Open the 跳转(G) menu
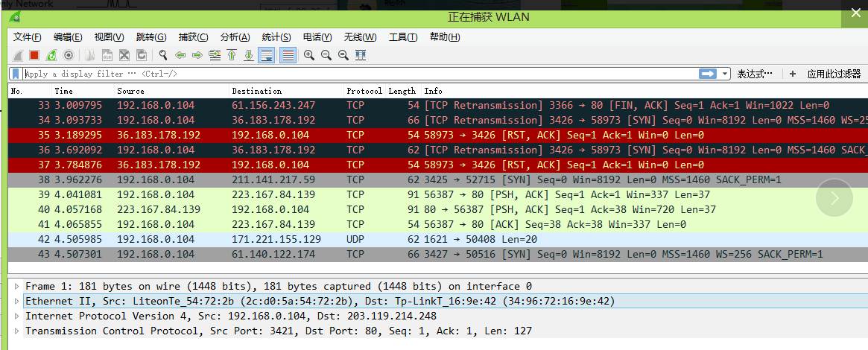The height and width of the screenshot is (350, 868). pyautogui.click(x=151, y=37)
